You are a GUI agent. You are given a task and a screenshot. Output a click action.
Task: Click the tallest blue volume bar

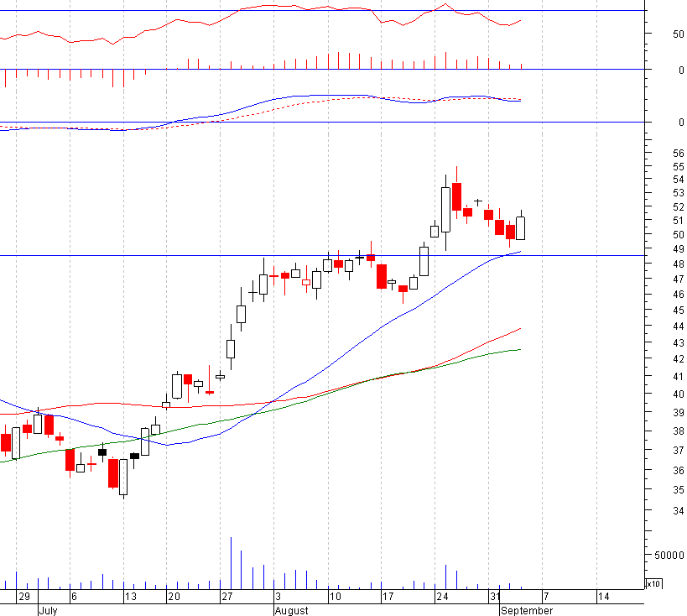click(231, 563)
